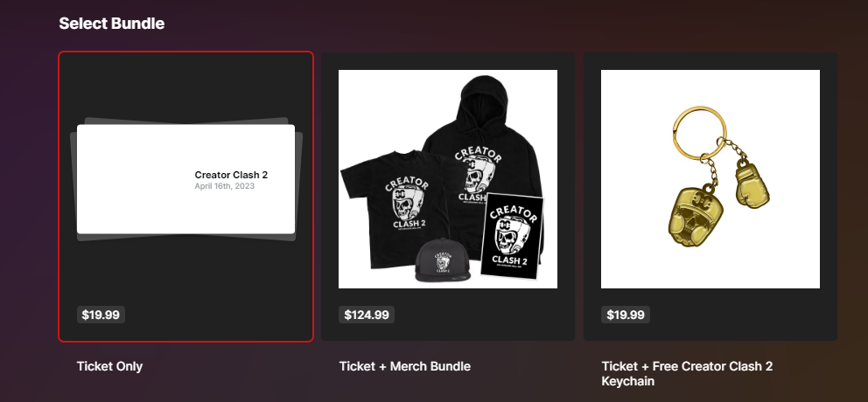Click the $124.99 price tag

click(367, 315)
